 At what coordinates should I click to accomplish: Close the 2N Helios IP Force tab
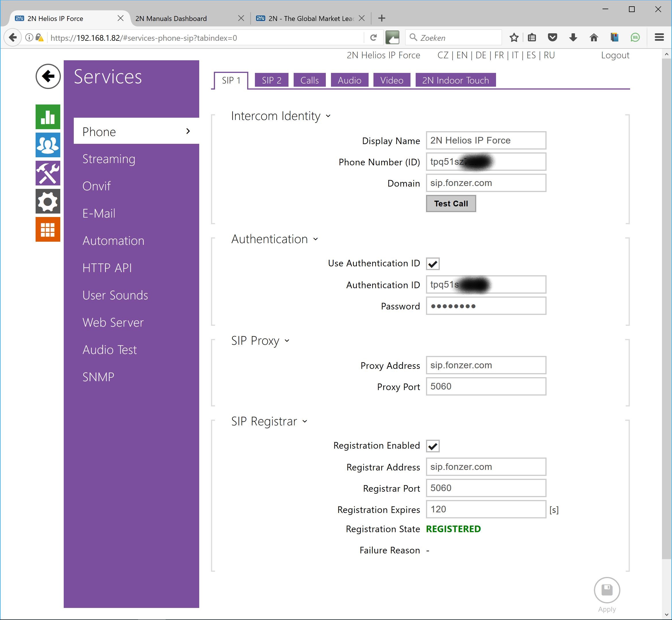coord(121,18)
